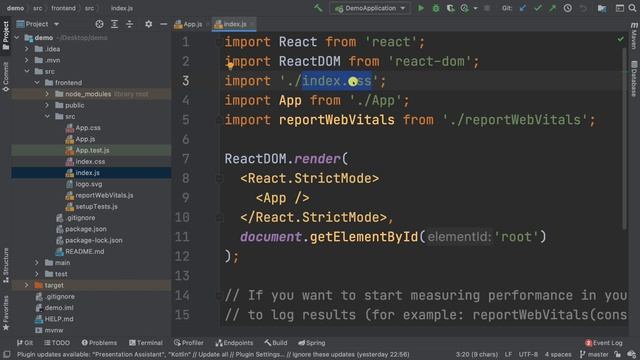Click 4 spaces indent setting
This screenshot has width=640, height=360.
pos(558,354)
